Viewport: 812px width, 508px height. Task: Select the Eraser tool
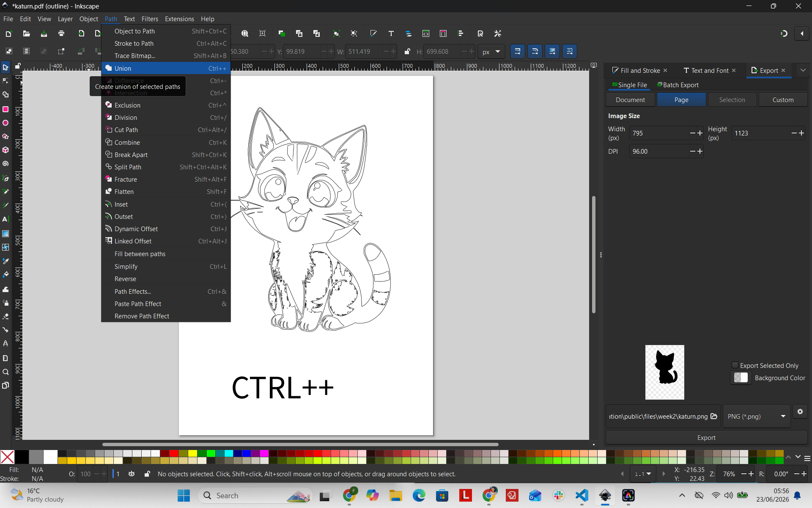pyautogui.click(x=5, y=316)
